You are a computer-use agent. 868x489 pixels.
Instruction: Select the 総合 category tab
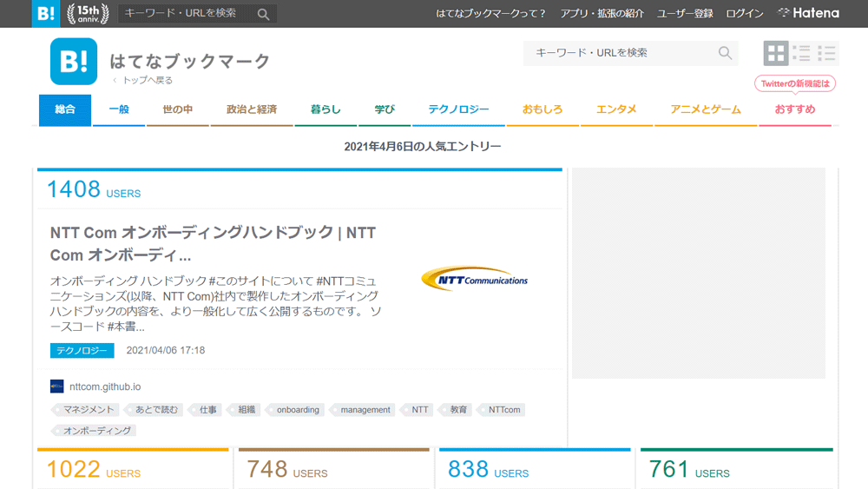coord(65,109)
